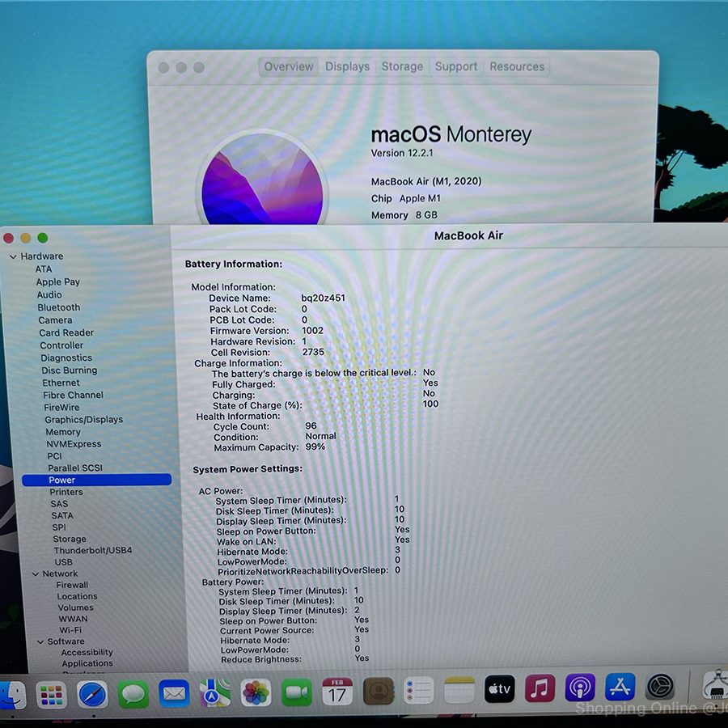This screenshot has height=728, width=728.
Task: Open the Displays tab in About This Mac
Action: pos(347,66)
